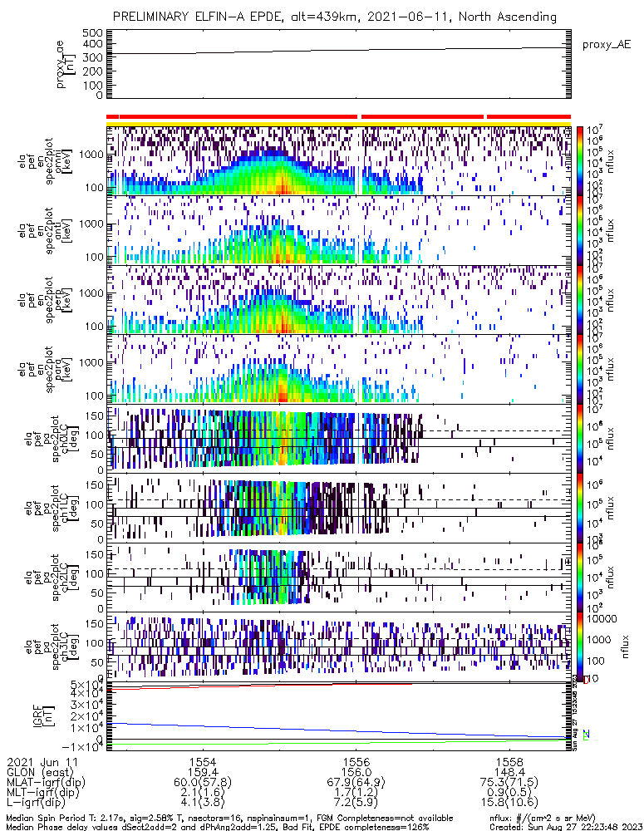Click the MLT value 0.9(0.5)
Screen dimensions: 644x831
[x=510, y=792]
